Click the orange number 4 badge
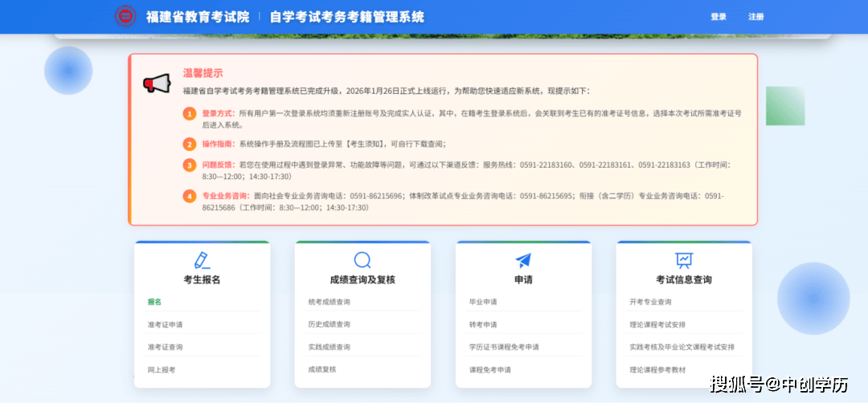Screen dimensions: 868x403 click(x=190, y=196)
